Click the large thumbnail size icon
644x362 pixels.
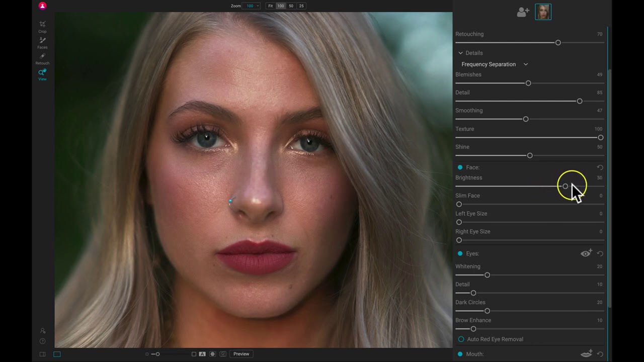(x=194, y=354)
